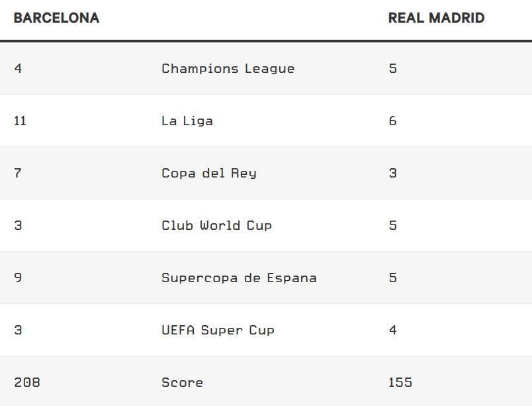The width and height of the screenshot is (532, 406).
Task: Select Real Madrid's Copa del Rey count 3
Action: pyautogui.click(x=392, y=173)
